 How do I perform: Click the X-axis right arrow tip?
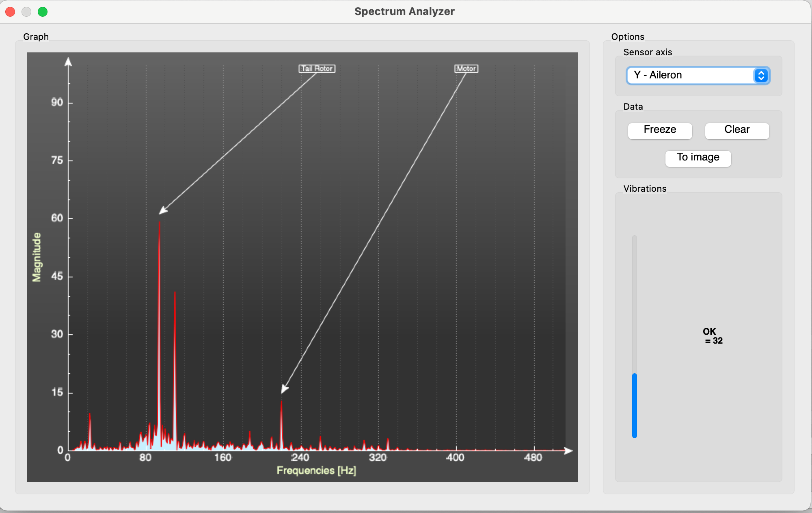click(569, 450)
